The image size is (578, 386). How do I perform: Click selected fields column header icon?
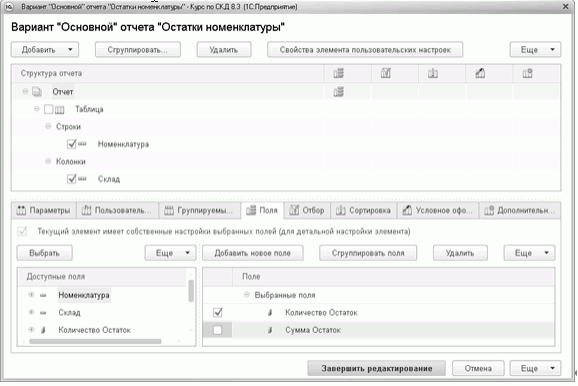point(338,73)
